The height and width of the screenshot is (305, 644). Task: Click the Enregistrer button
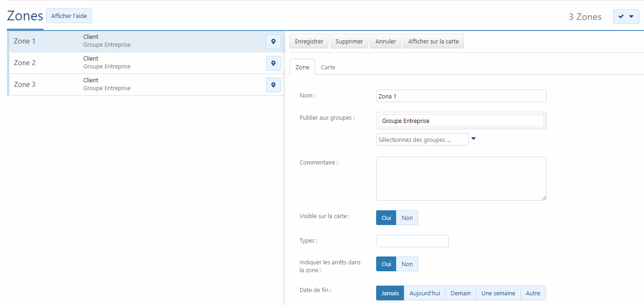coord(309,41)
